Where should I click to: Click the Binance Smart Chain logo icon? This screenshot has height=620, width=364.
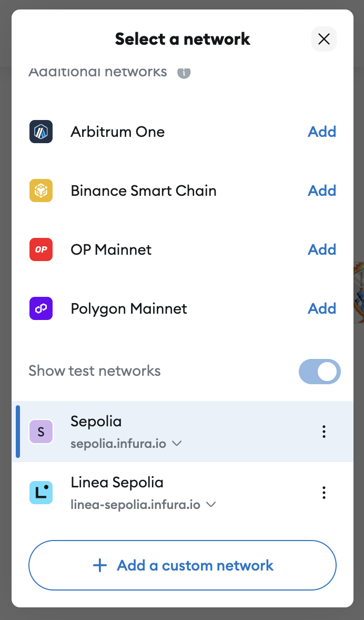coord(41,191)
